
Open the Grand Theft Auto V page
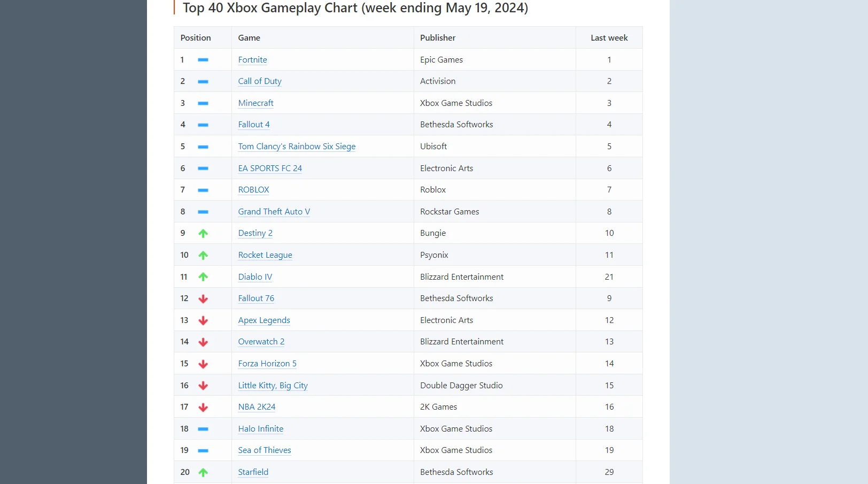(274, 212)
